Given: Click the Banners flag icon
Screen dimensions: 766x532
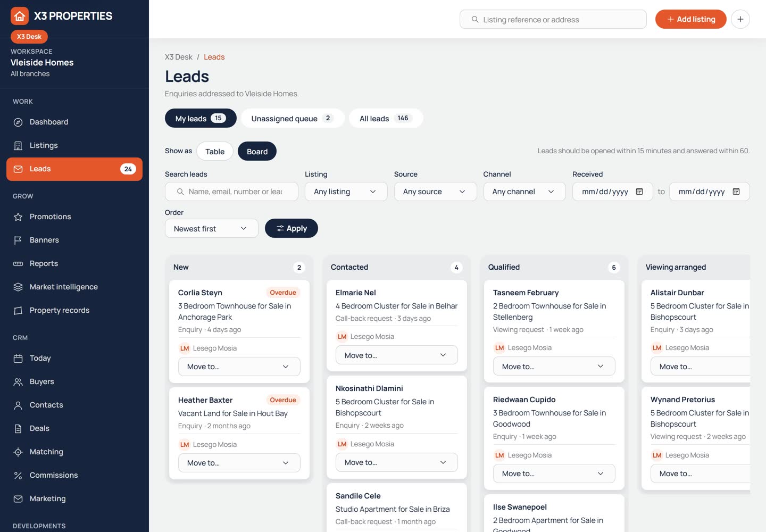Looking at the screenshot, I should [18, 240].
